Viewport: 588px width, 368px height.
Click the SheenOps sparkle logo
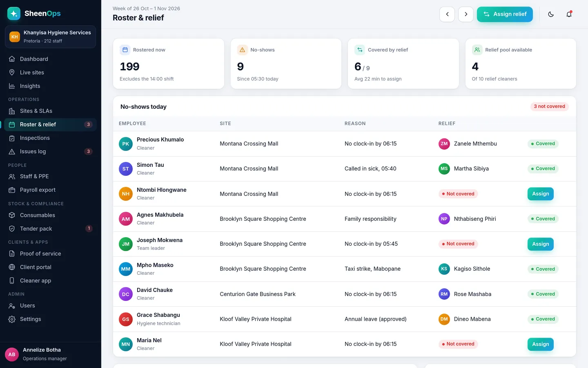(14, 13)
